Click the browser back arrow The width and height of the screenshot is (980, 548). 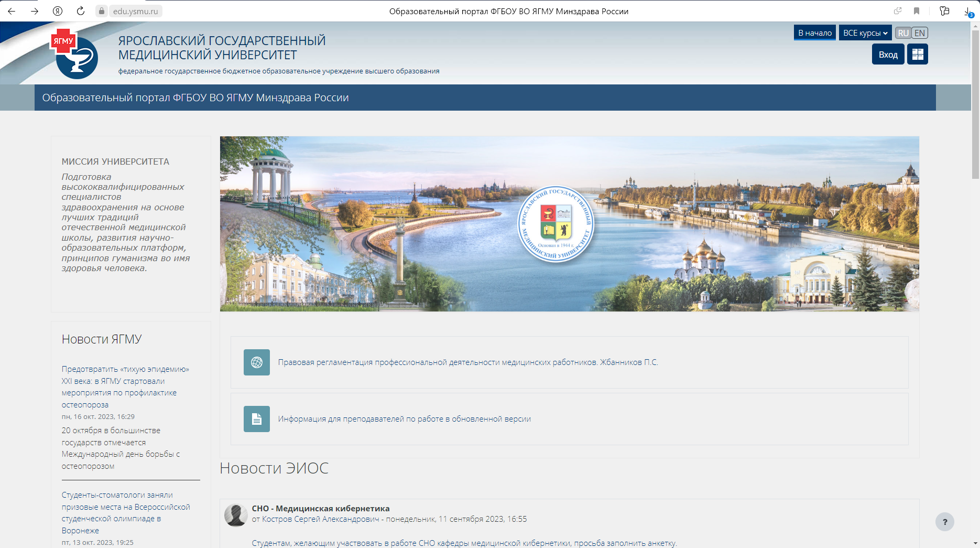click(x=12, y=11)
